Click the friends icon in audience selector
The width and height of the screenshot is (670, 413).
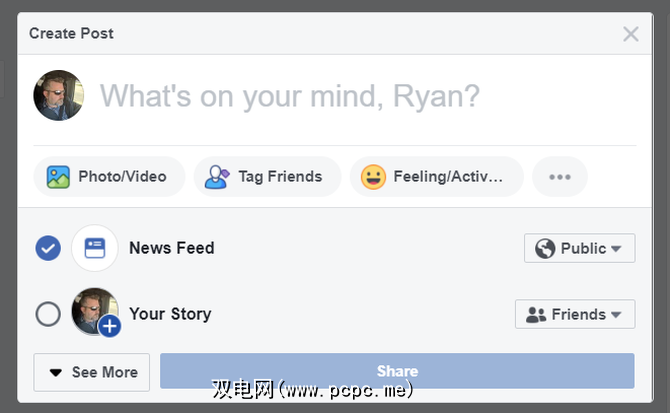tap(536, 314)
